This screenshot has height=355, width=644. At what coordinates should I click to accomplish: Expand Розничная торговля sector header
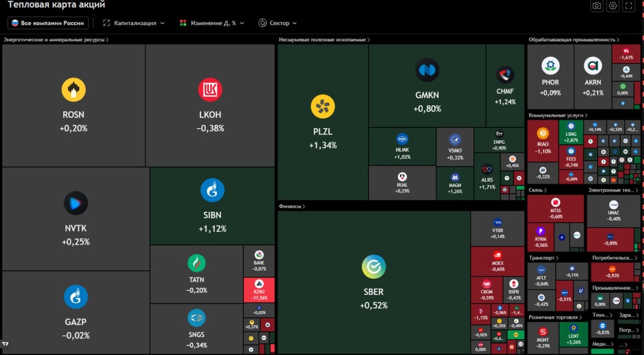[555, 317]
